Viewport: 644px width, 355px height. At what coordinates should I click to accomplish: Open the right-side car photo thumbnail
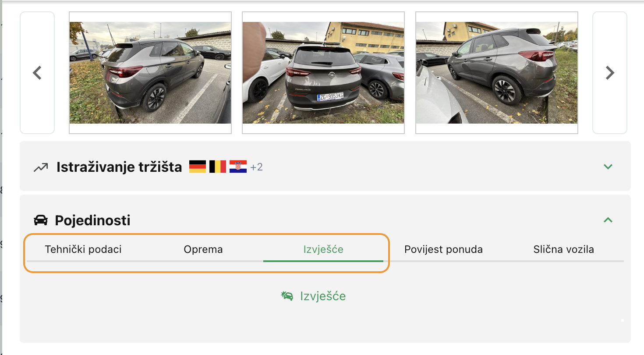tap(496, 73)
